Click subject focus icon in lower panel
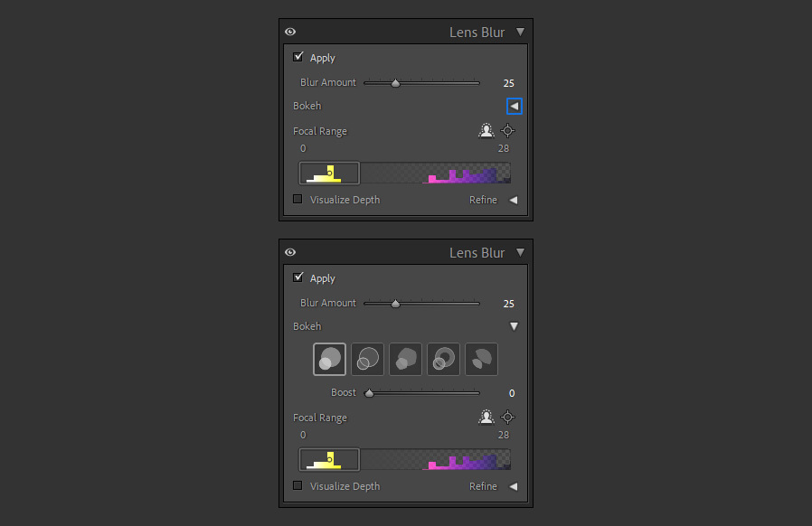The width and height of the screenshot is (812, 526). [x=486, y=417]
